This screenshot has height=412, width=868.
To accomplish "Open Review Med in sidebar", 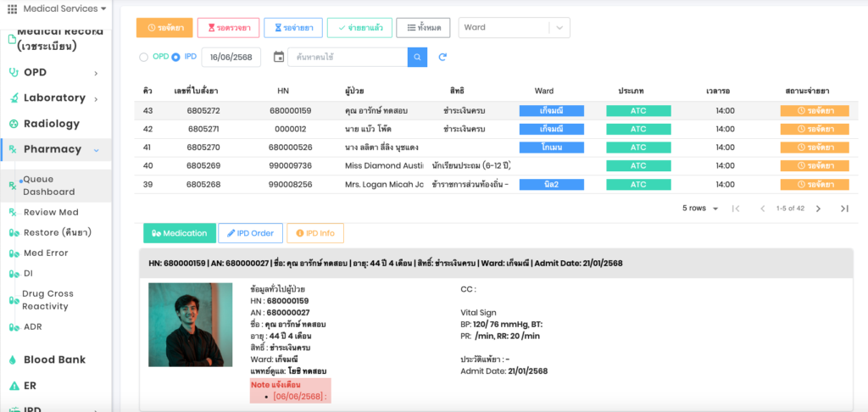I will [x=51, y=212].
